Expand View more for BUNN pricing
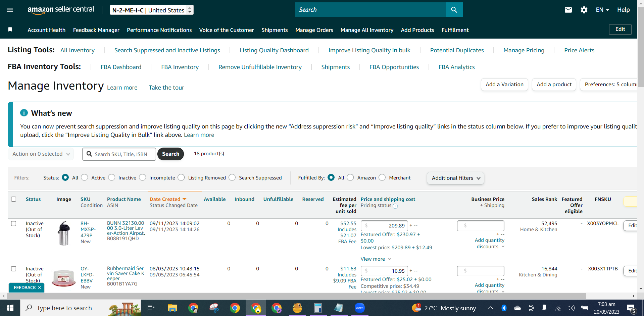644x316 pixels. click(376, 259)
